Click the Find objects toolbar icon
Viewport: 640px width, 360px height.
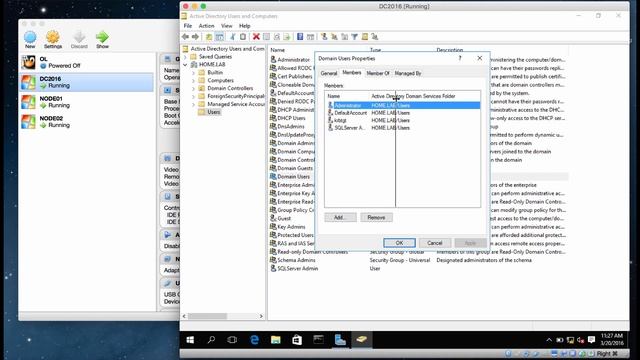tap(364, 37)
